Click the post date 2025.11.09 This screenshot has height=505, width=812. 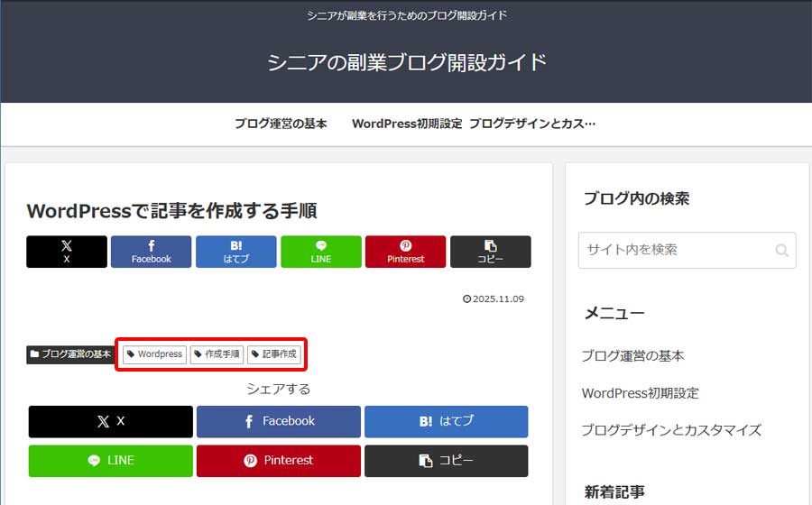[x=494, y=299]
